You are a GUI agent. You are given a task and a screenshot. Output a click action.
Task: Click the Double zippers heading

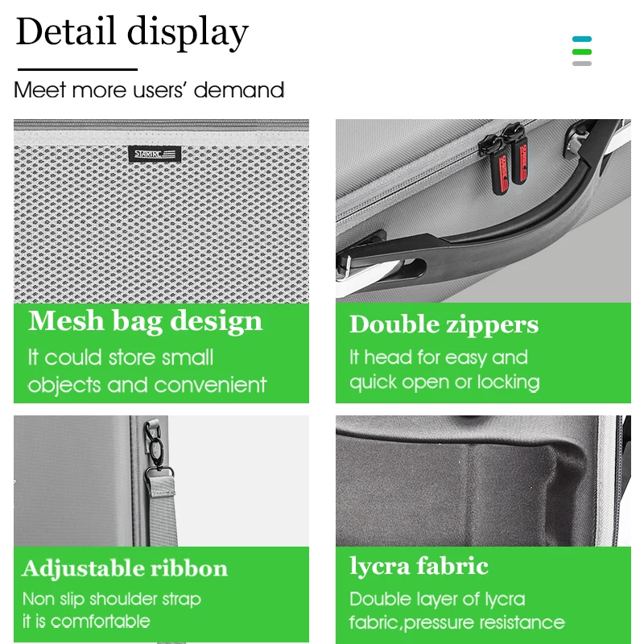click(x=444, y=325)
